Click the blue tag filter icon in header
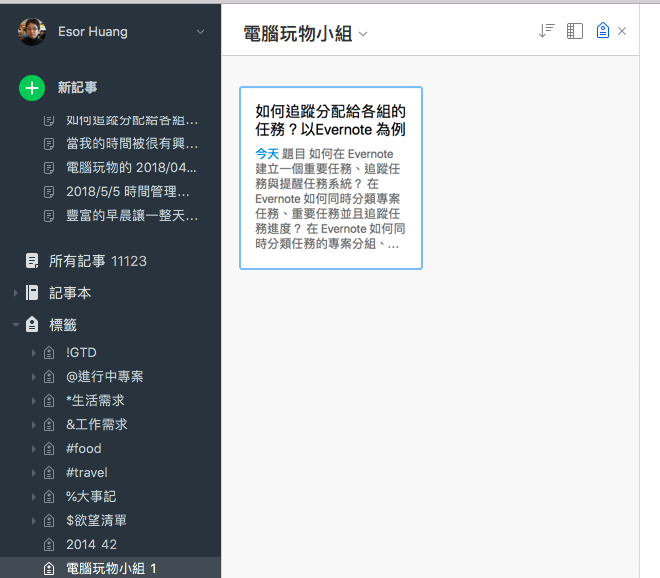The width and height of the screenshot is (660, 578). 602,30
